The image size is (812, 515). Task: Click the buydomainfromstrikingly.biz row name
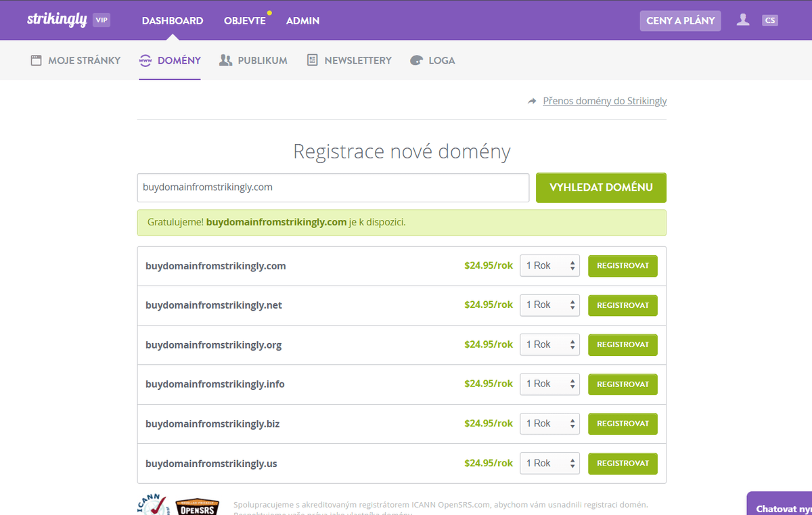(x=212, y=424)
